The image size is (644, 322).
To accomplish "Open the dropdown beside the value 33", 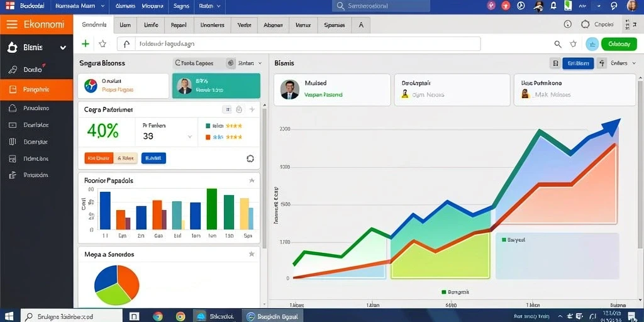I will coord(190,136).
